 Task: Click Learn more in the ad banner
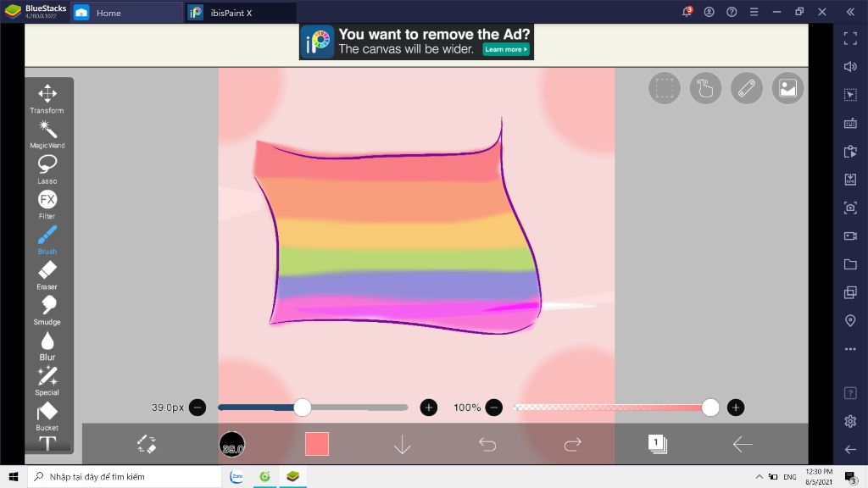[x=506, y=49]
